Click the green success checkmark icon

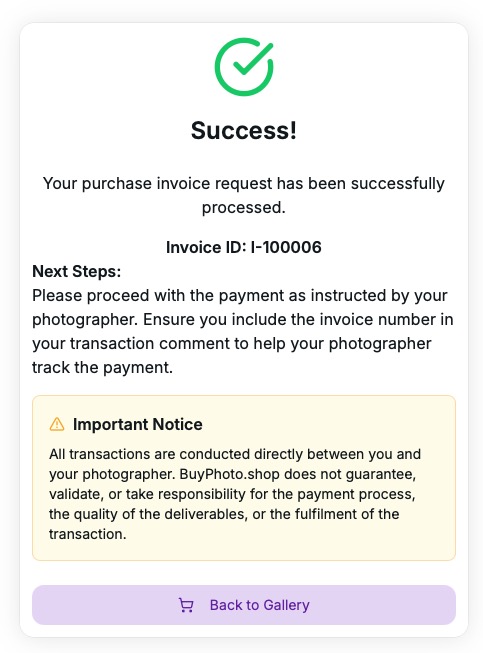click(x=244, y=67)
